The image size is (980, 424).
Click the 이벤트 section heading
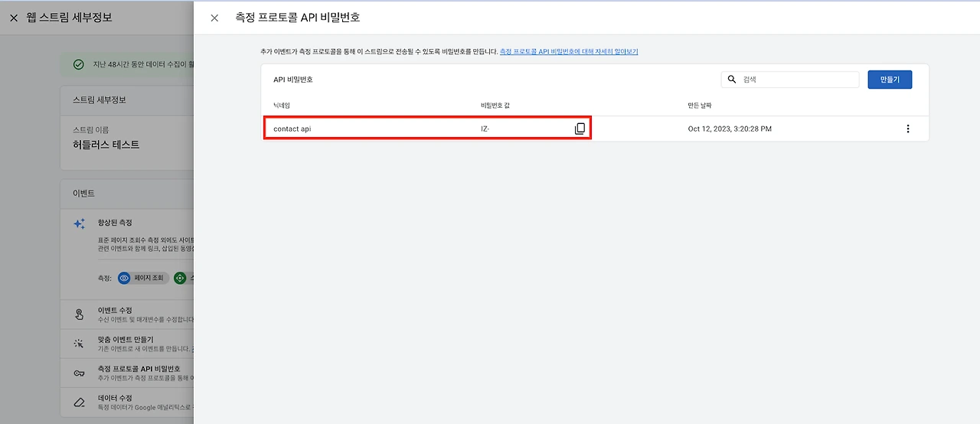pyautogui.click(x=83, y=194)
